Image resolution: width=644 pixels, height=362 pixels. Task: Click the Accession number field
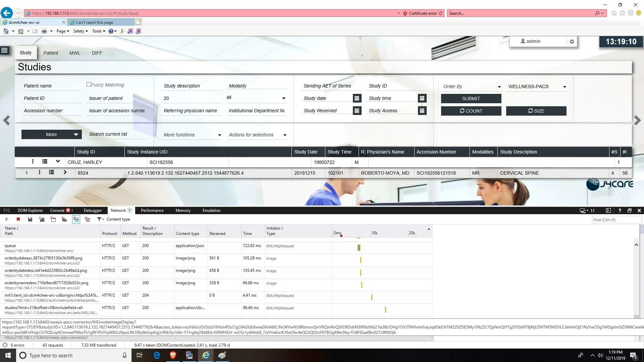[52, 111]
